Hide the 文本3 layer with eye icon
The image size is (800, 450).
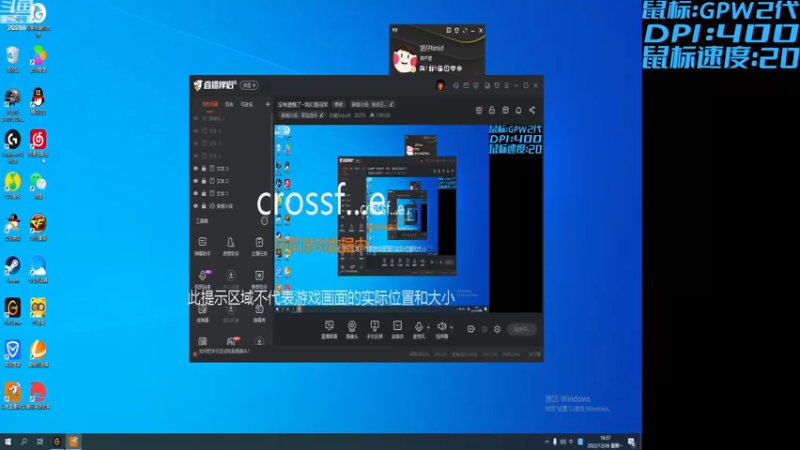tap(195, 168)
